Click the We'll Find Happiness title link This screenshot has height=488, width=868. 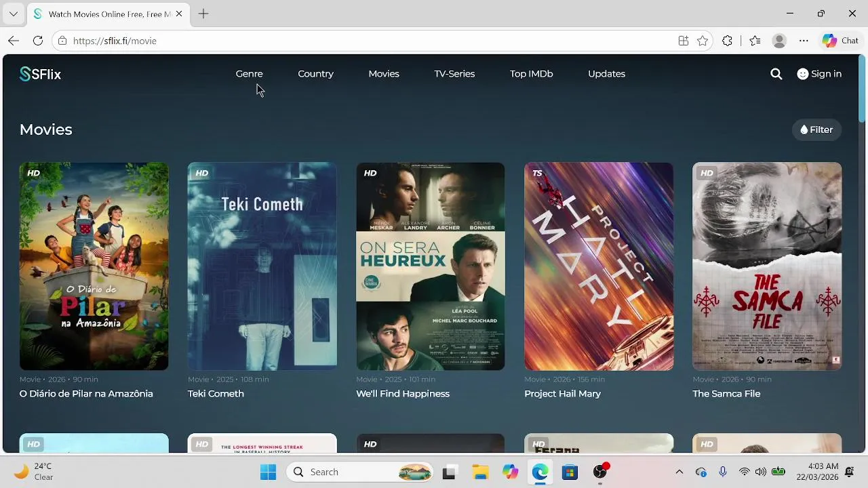tap(403, 394)
